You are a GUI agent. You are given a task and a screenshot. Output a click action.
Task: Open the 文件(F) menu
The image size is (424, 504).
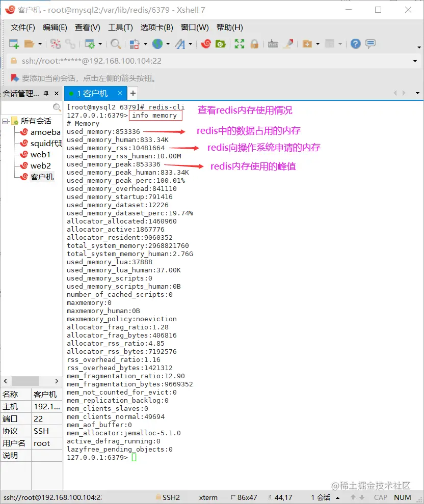[22, 27]
